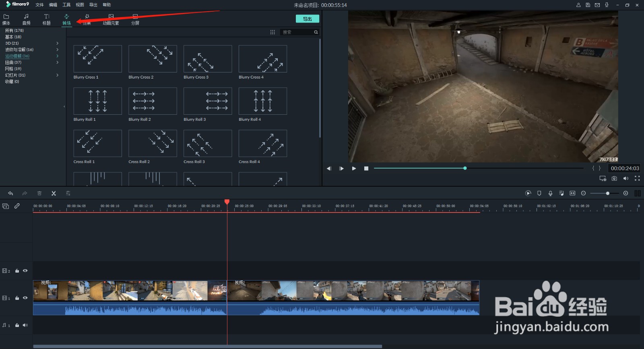Toggle the grid view size icon

tap(272, 32)
